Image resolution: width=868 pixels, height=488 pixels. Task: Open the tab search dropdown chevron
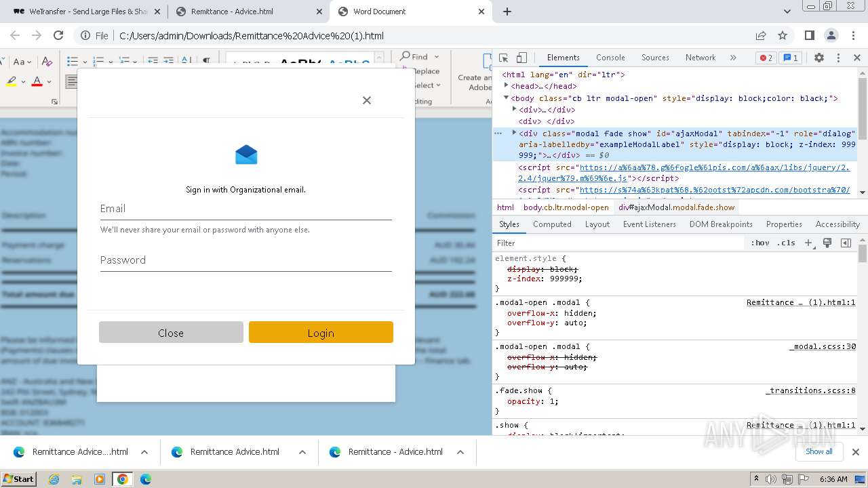(787, 12)
